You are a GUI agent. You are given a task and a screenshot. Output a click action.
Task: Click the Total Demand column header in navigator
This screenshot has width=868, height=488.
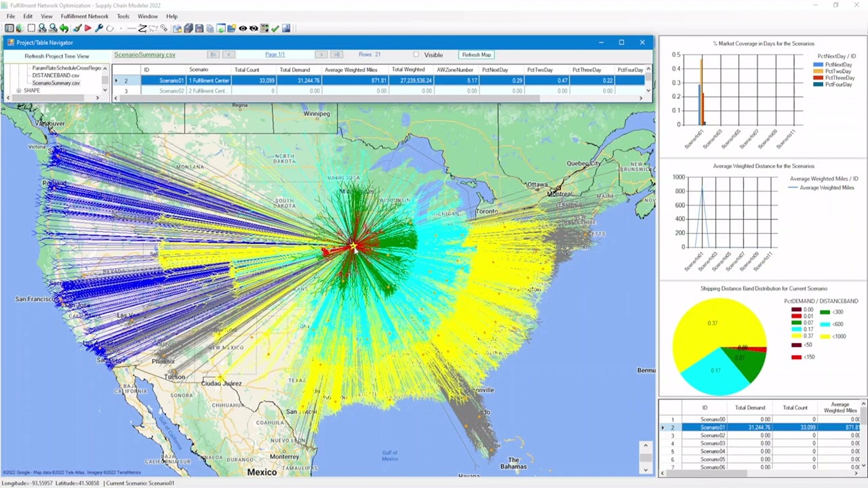tap(294, 70)
